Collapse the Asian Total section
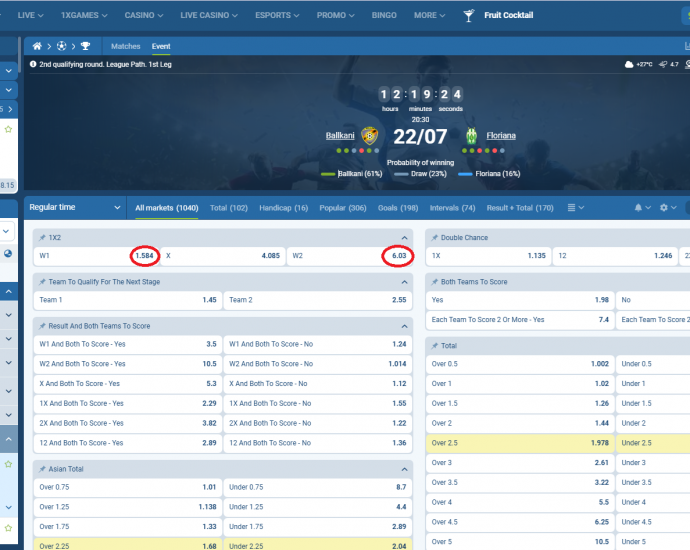This screenshot has height=550, width=690. click(404, 469)
